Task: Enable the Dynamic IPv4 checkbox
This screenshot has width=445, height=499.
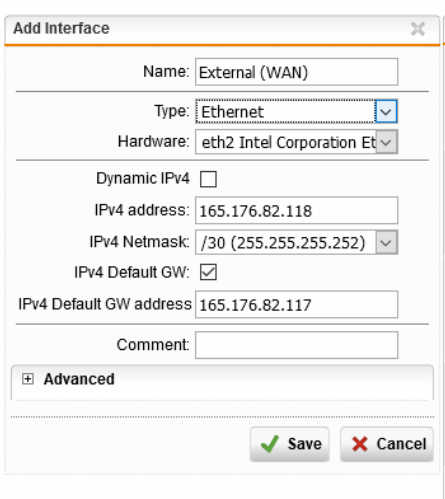Action: 208,179
